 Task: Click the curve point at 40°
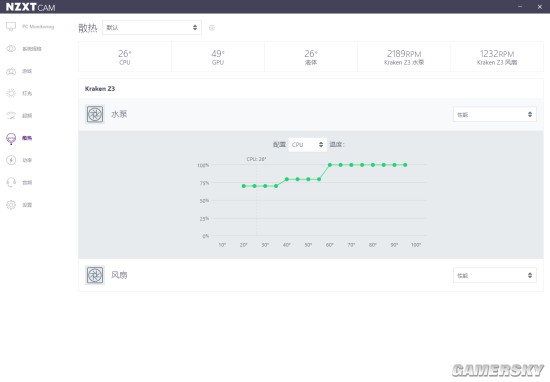click(287, 179)
